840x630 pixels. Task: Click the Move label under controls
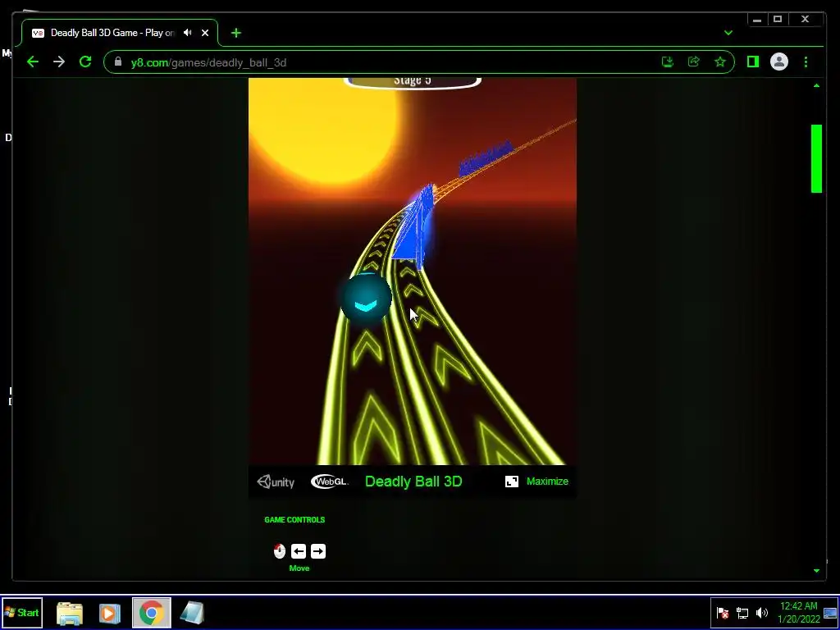pyautogui.click(x=299, y=568)
